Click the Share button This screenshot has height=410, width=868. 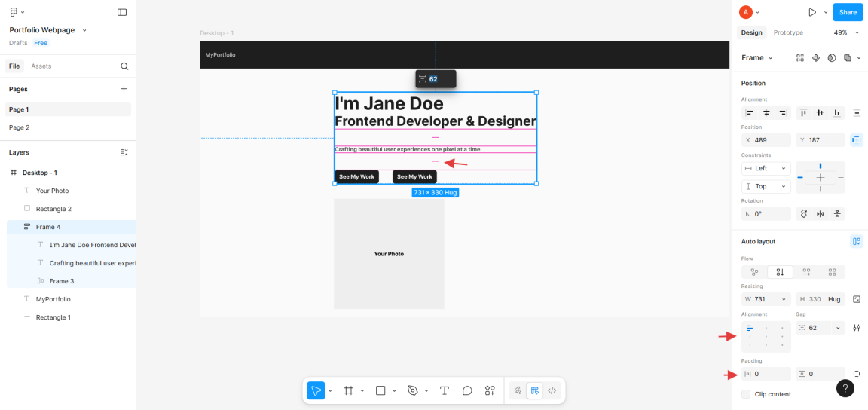[x=848, y=12]
